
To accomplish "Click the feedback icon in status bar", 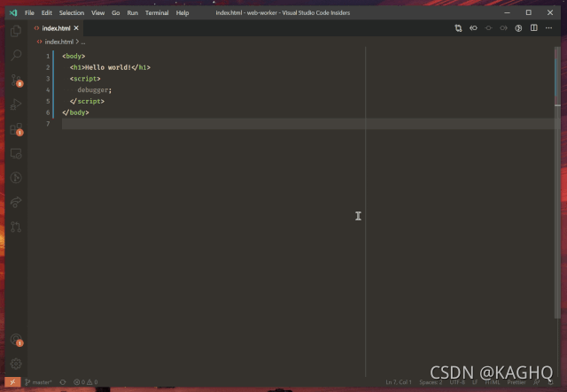I will pos(537,382).
